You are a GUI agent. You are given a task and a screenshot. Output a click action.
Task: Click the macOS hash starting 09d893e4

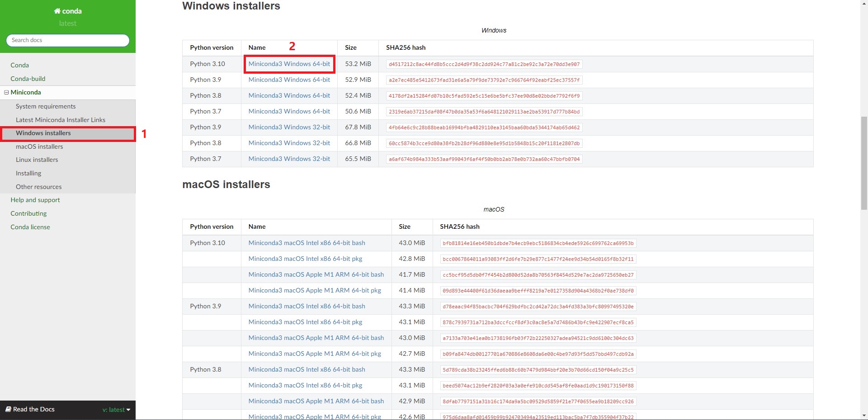tap(538, 291)
